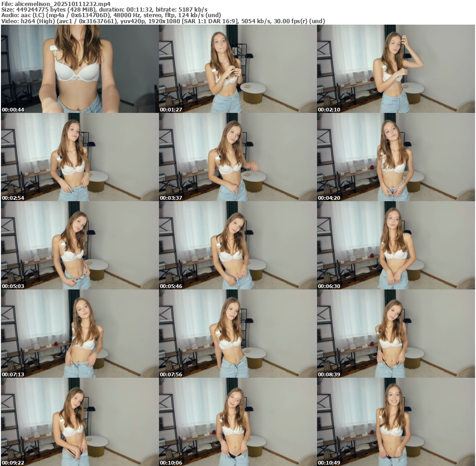
Task: Click the frame timestamped 00:07:13
Action: [x=79, y=334]
